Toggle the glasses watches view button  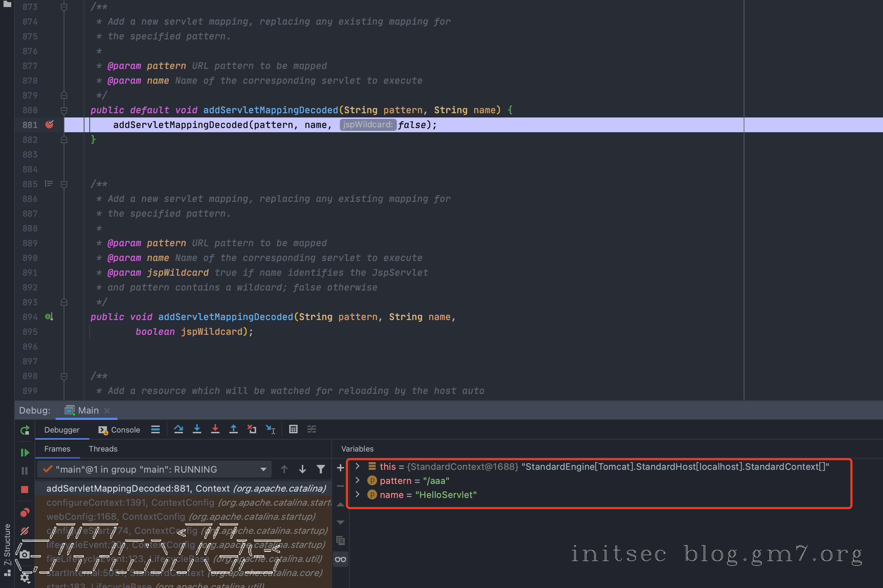point(341,560)
